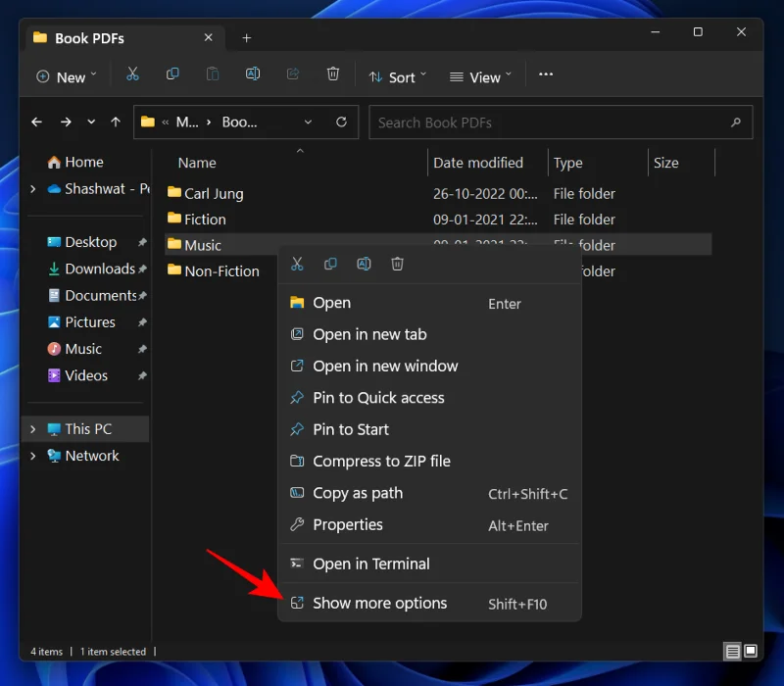Click the Rename icon in the context menu
The width and height of the screenshot is (784, 686).
(x=363, y=264)
